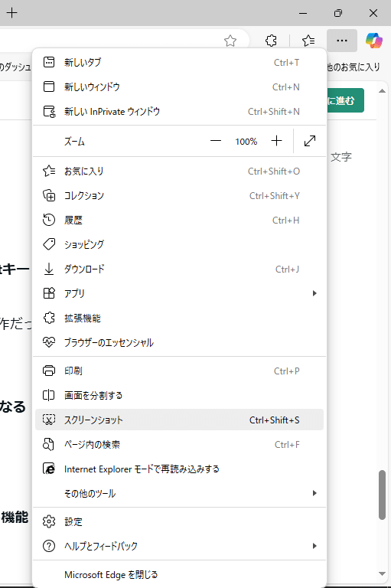Open お気に入り from the menu
The height and width of the screenshot is (588, 391).
pyautogui.click(x=179, y=171)
